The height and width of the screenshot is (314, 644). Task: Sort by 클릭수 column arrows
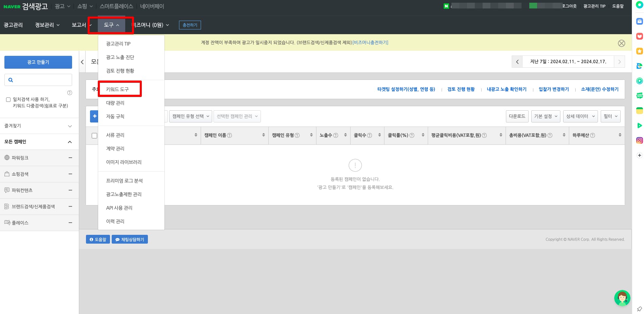[x=380, y=135]
